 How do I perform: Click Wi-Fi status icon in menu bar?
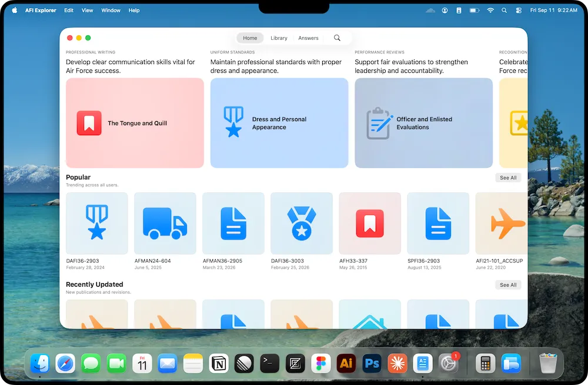(x=490, y=11)
